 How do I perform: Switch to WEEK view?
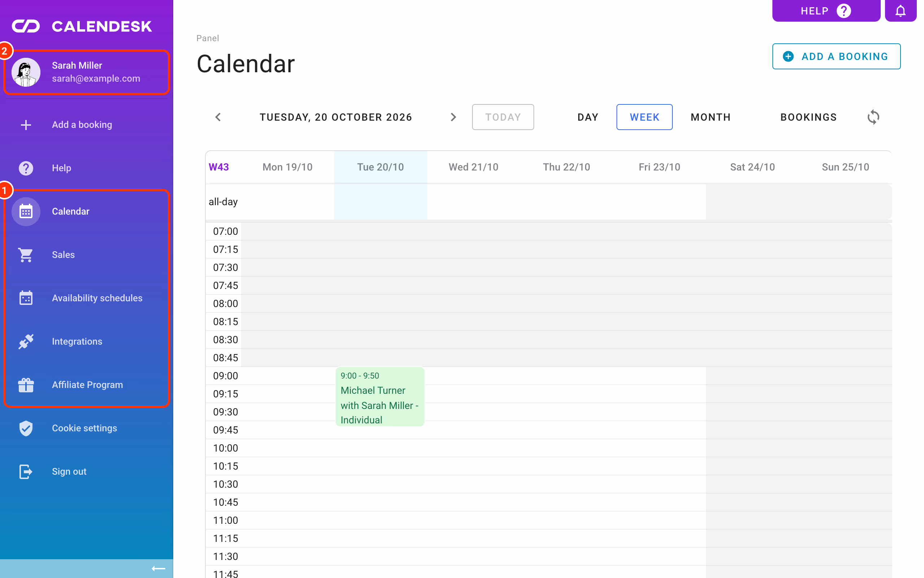(645, 117)
